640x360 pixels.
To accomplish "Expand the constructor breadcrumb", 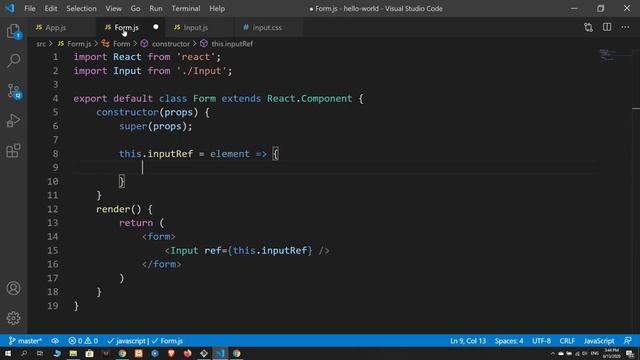I will (x=166, y=44).
